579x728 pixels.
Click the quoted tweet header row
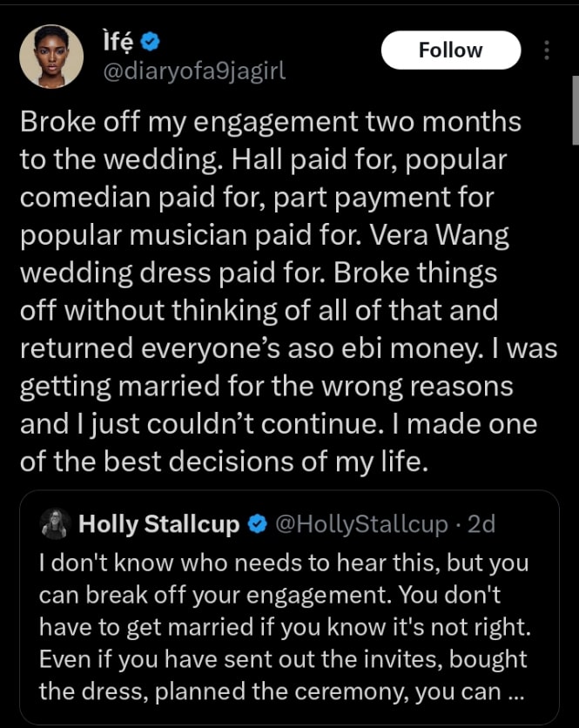coord(261,523)
